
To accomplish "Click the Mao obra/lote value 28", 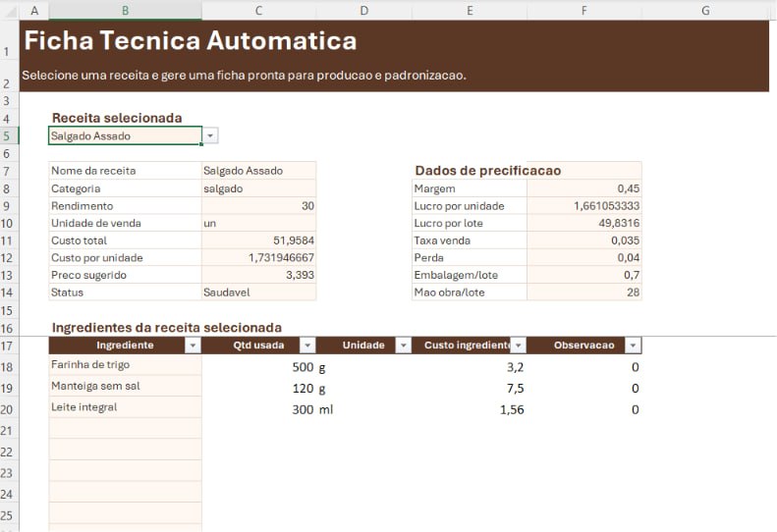I will pyautogui.click(x=584, y=293).
